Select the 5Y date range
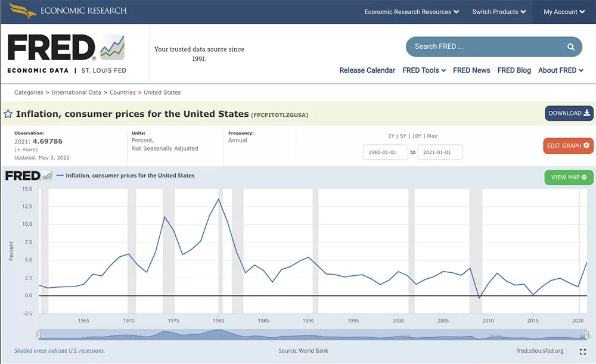The image size is (596, 364). pyautogui.click(x=403, y=136)
